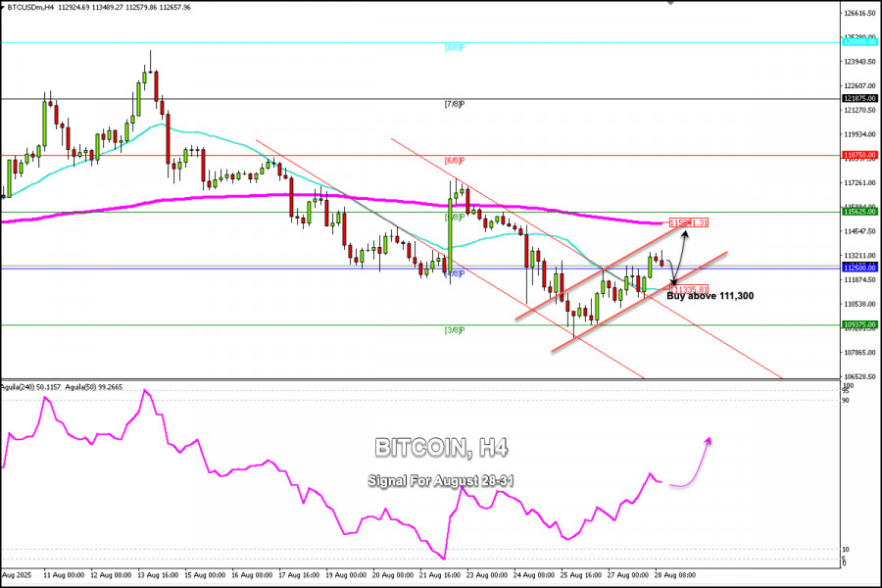Click the 106528.50 price axis value

click(859, 376)
